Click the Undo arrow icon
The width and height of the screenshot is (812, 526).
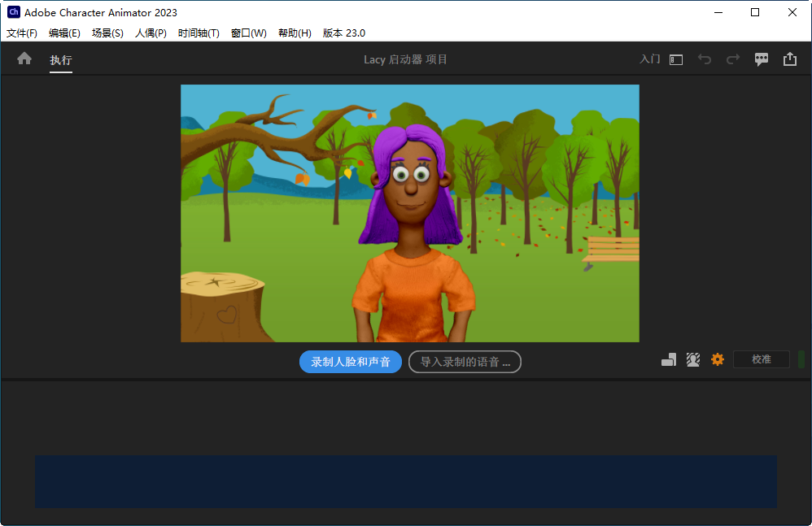(705, 59)
